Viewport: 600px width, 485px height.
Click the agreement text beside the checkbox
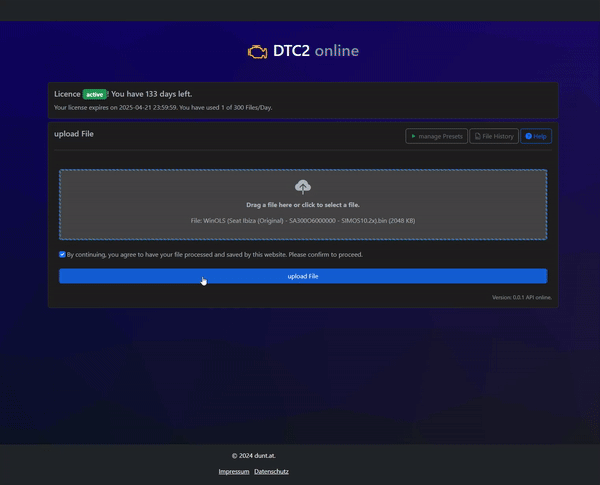pyautogui.click(x=214, y=254)
